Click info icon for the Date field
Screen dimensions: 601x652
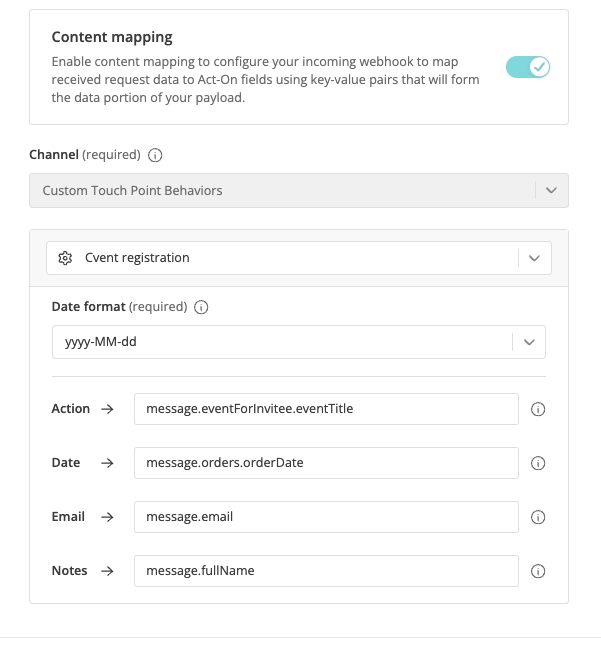click(538, 463)
